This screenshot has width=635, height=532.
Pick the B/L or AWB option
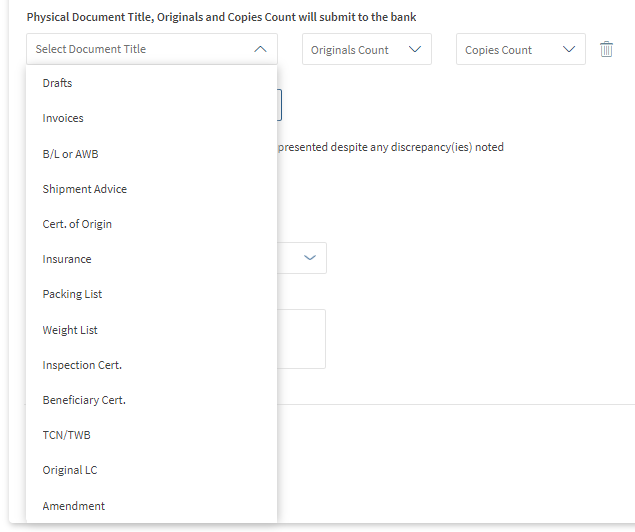click(x=70, y=154)
